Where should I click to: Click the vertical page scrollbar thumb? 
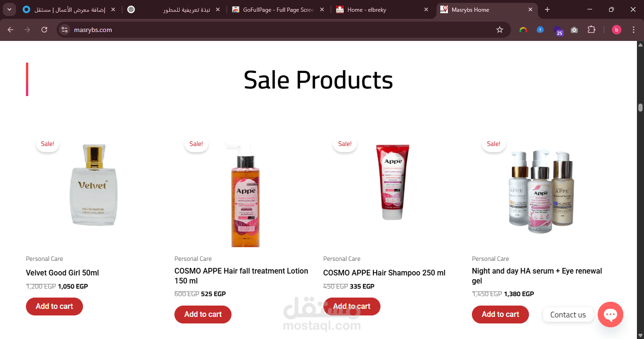coord(640,107)
